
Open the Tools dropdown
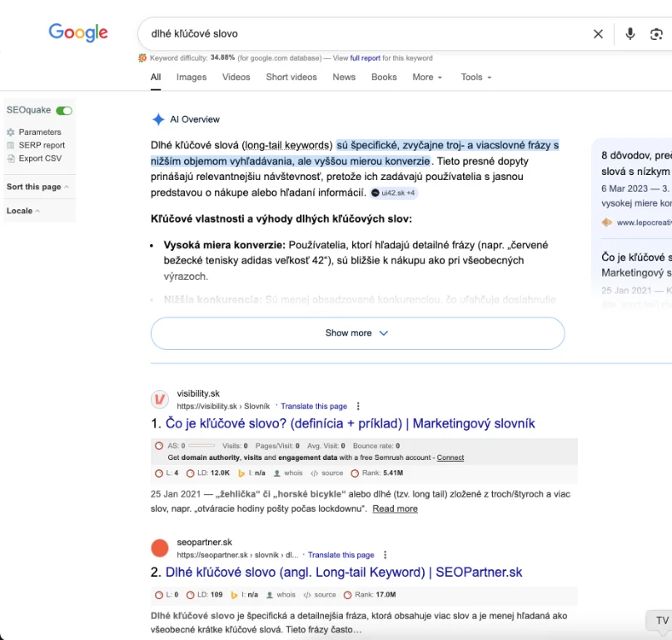coord(475,77)
